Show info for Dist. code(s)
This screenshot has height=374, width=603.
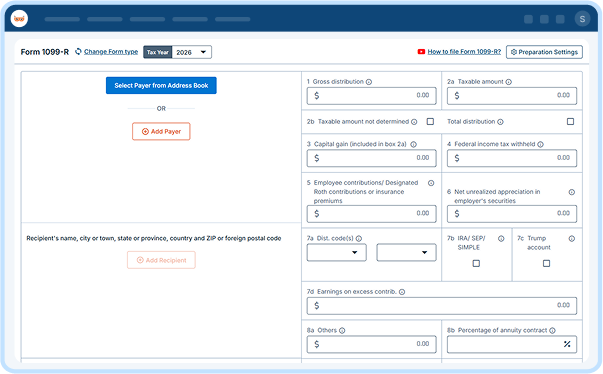[x=359, y=239]
